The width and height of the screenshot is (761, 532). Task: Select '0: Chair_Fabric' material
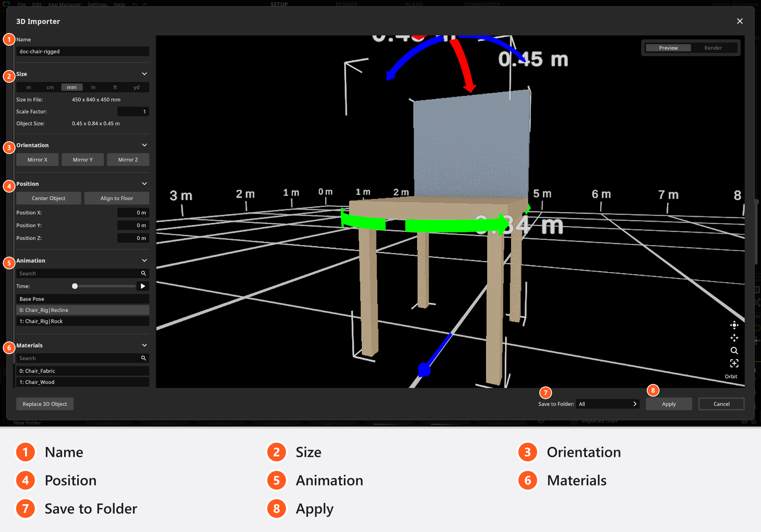tap(83, 371)
